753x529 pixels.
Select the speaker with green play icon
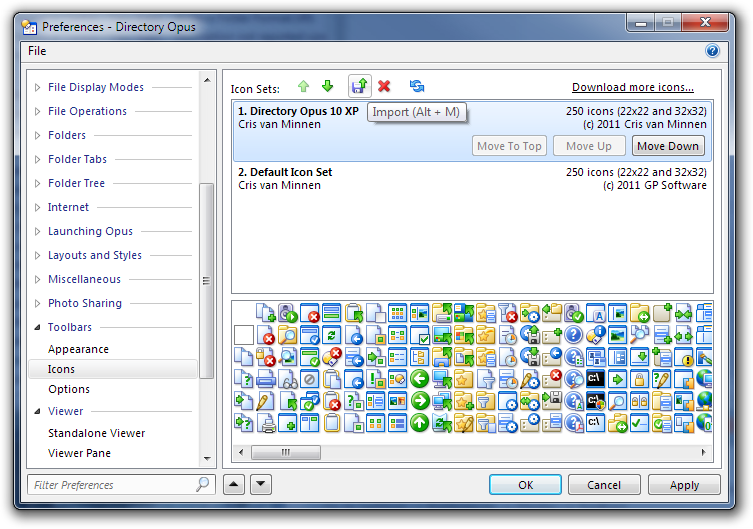coord(288,313)
